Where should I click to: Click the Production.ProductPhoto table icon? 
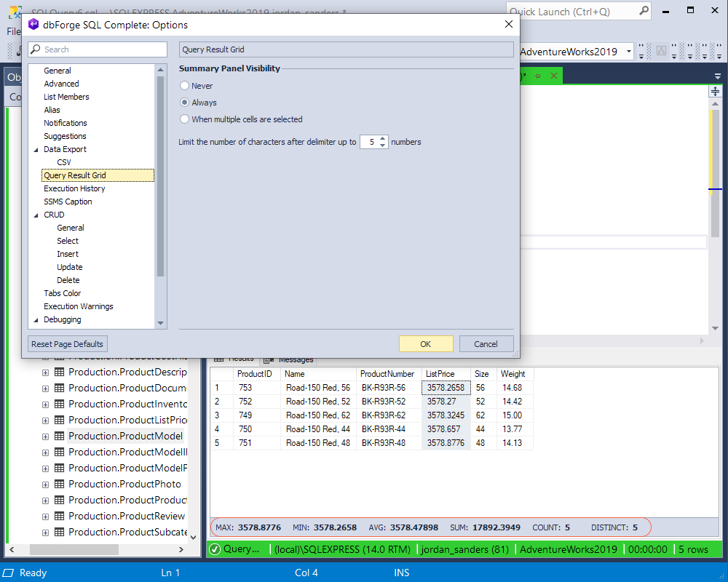[60, 484]
